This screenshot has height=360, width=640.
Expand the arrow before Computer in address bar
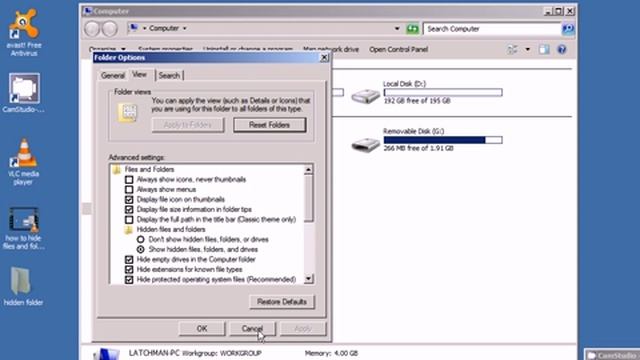(x=144, y=28)
